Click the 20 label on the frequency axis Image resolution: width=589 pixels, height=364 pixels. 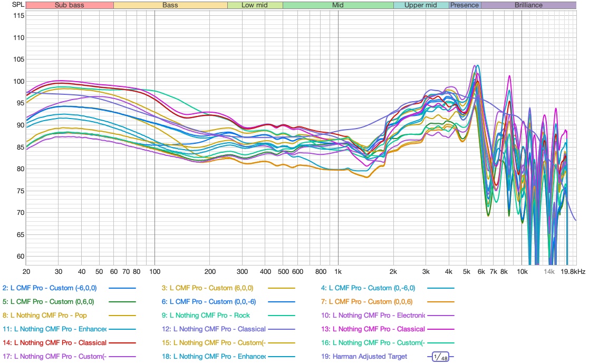[x=26, y=272]
